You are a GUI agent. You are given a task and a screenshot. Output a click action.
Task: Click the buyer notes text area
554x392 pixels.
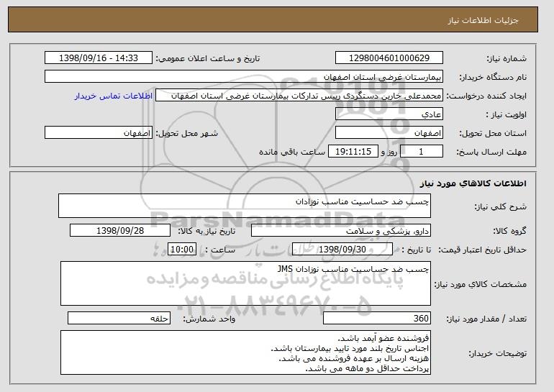(x=245, y=352)
